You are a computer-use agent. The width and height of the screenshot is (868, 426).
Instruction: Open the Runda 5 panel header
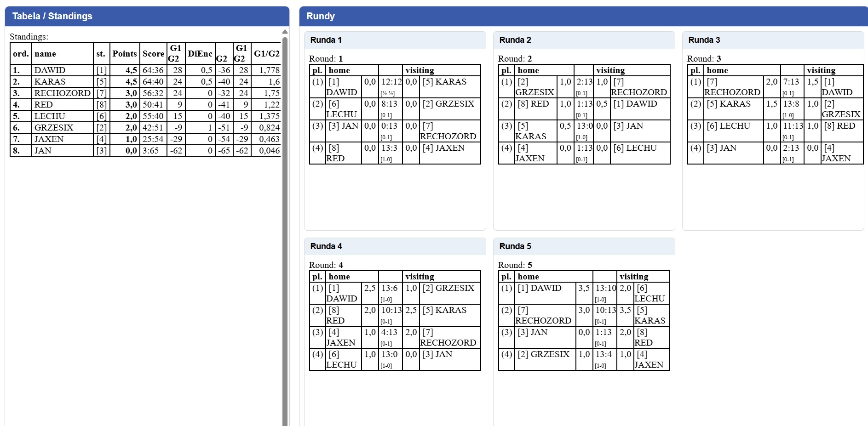pos(584,246)
